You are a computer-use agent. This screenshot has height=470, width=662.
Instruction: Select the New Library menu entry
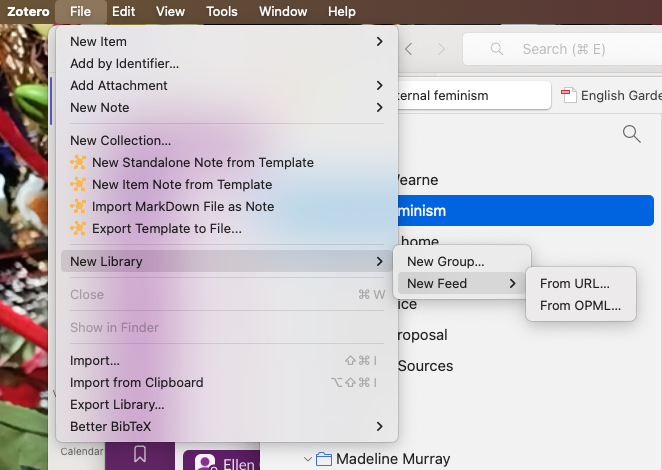click(x=227, y=261)
